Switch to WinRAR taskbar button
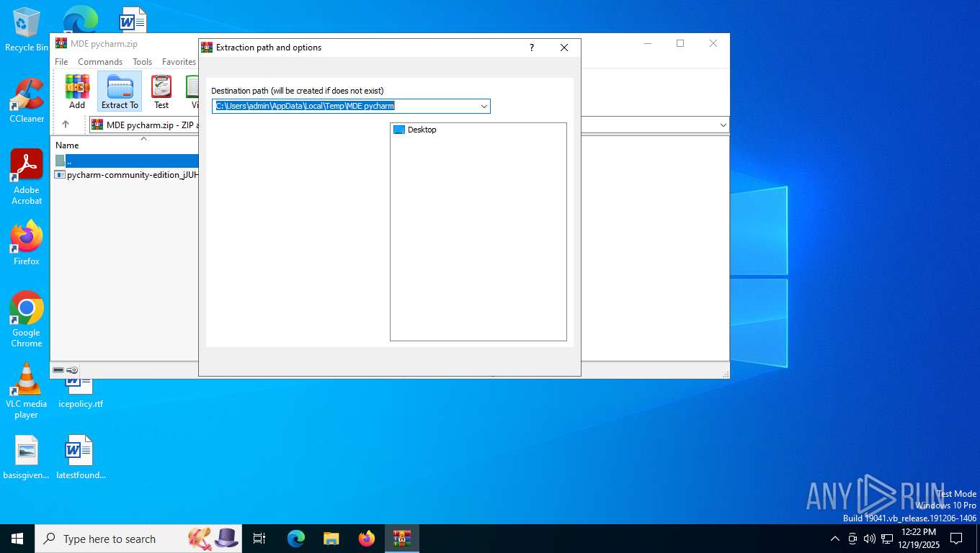The image size is (980, 553). tap(402, 539)
